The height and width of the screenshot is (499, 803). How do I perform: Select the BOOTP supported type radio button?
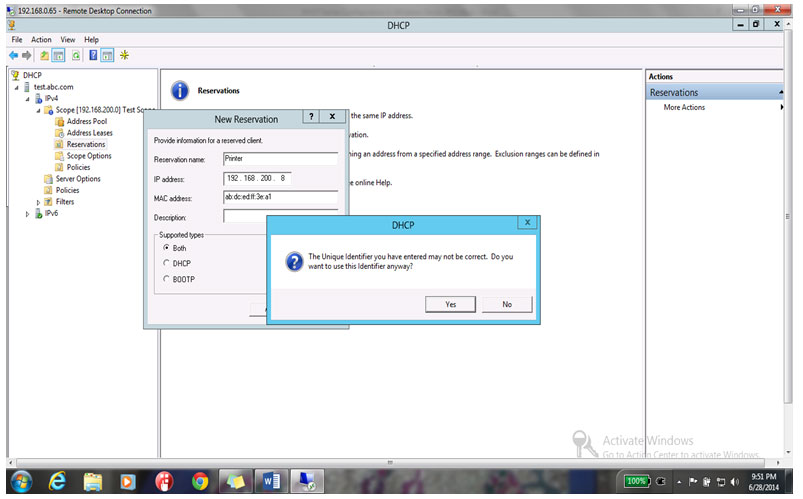(x=166, y=279)
